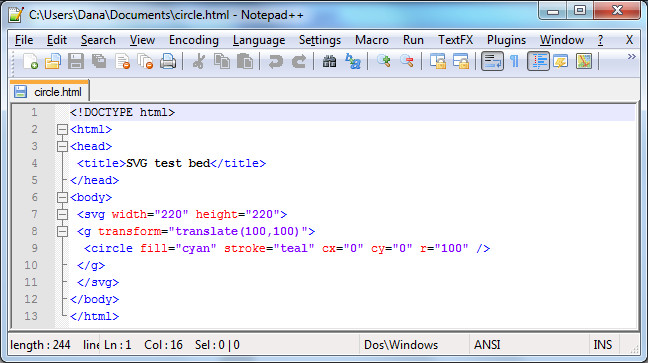Toggle Show All Characters pilcrow icon

tap(515, 62)
